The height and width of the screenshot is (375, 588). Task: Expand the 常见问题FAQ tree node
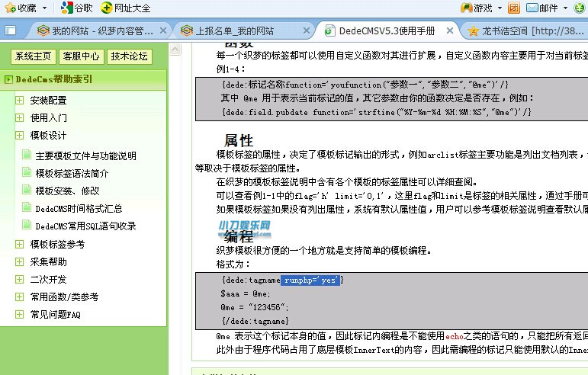pyautogui.click(x=20, y=314)
